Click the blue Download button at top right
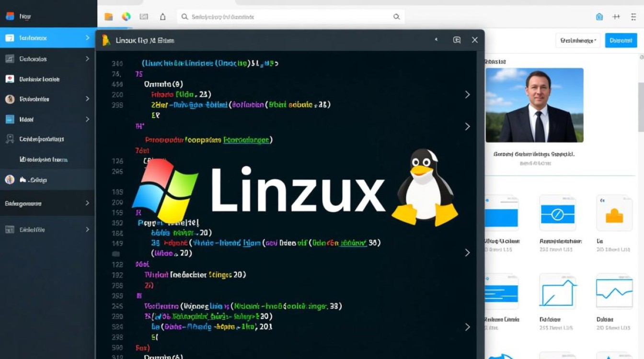 click(x=621, y=40)
